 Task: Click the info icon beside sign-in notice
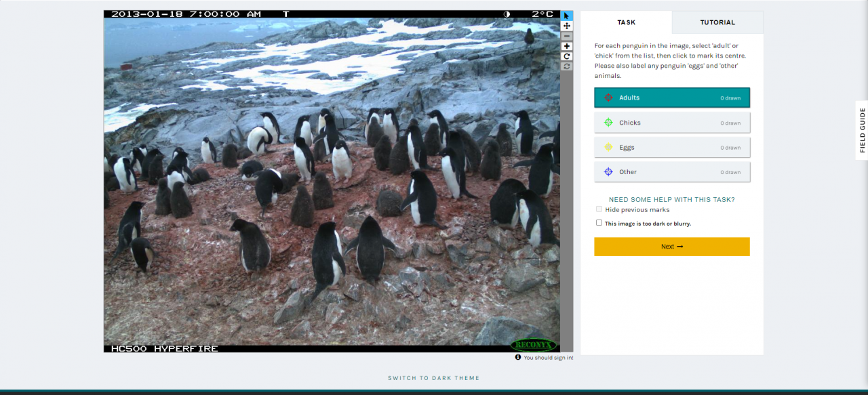[518, 357]
